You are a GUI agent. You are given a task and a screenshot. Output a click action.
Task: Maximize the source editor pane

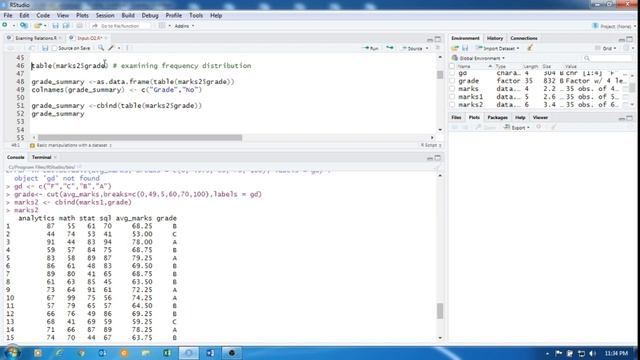click(x=438, y=39)
